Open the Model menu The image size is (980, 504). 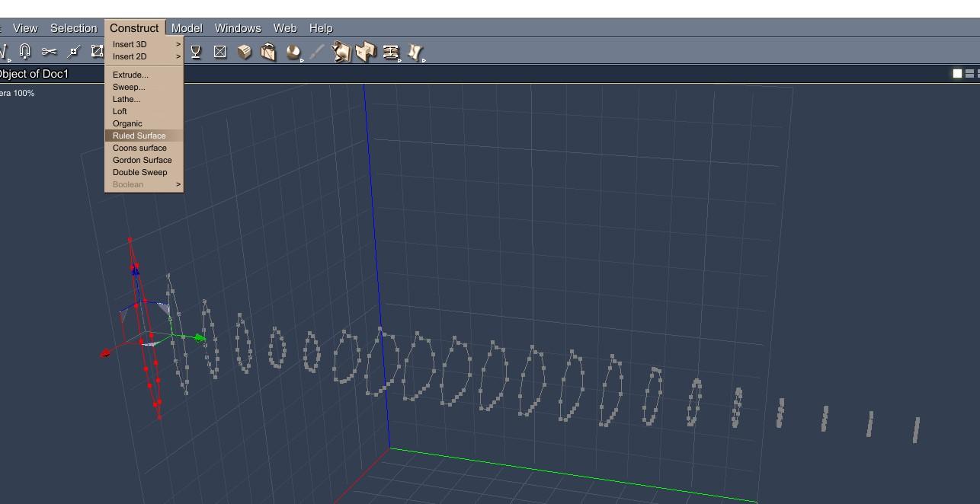point(187,28)
